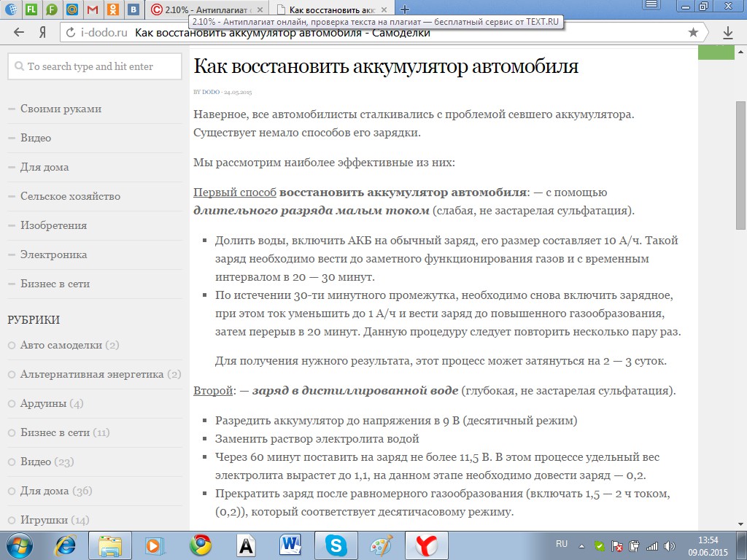Click the DODO author link

(x=211, y=92)
